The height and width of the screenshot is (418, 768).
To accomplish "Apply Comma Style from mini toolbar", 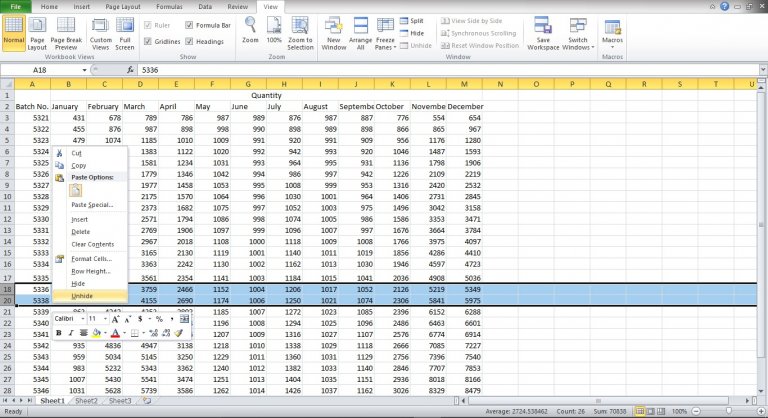I will pos(172,319).
